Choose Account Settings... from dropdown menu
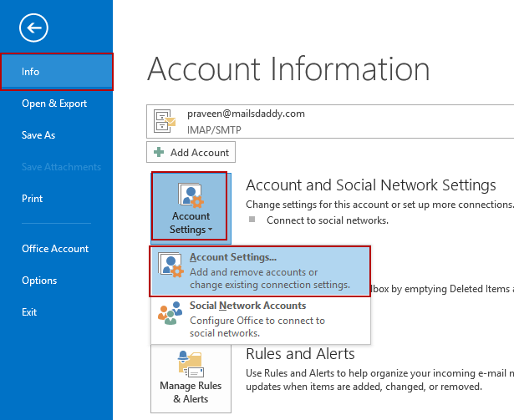Image resolution: width=514 pixels, height=420 pixels. (260, 271)
